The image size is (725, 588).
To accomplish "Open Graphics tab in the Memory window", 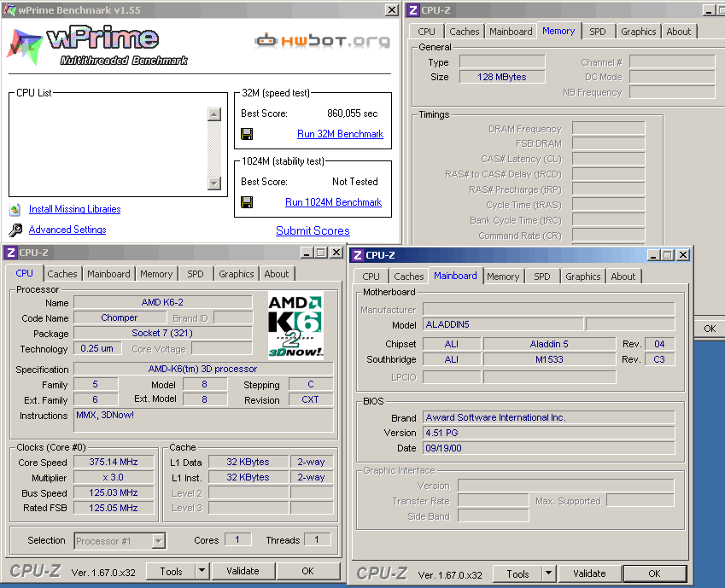I will (x=639, y=32).
